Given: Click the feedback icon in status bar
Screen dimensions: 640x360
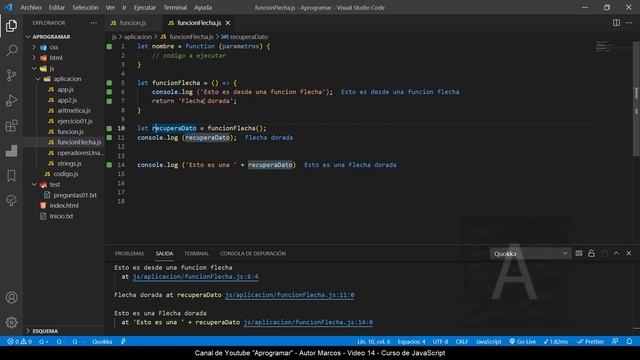Looking at the screenshot, I should click(x=615, y=341).
